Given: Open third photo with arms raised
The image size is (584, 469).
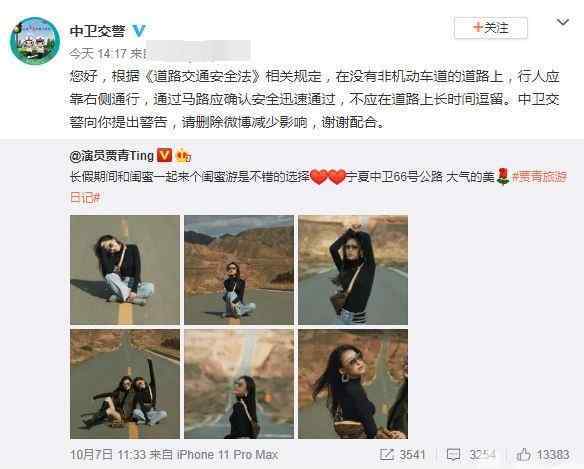Looking at the screenshot, I should coord(353,270).
